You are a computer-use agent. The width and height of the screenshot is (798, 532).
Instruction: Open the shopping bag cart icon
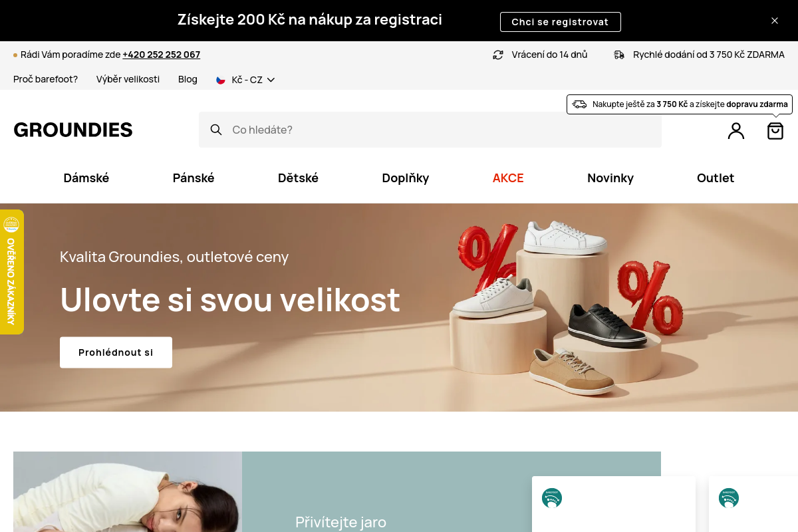pyautogui.click(x=775, y=130)
